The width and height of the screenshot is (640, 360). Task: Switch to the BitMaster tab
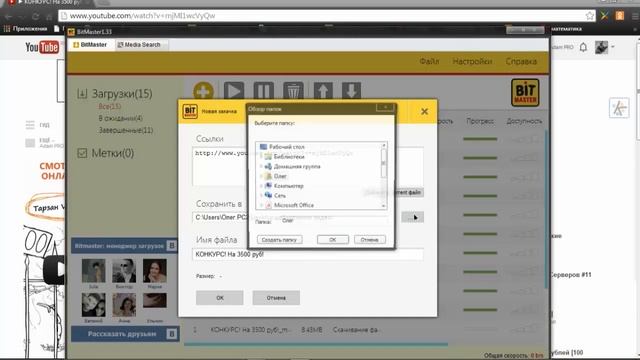(90, 45)
